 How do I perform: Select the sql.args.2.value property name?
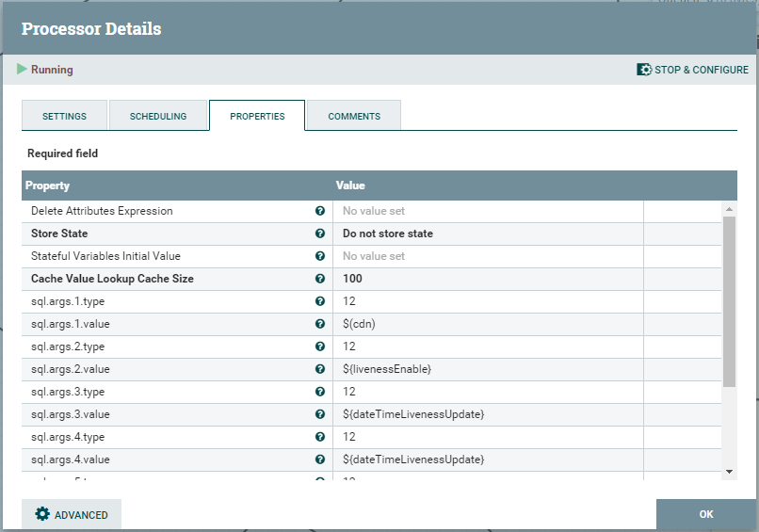coord(71,369)
